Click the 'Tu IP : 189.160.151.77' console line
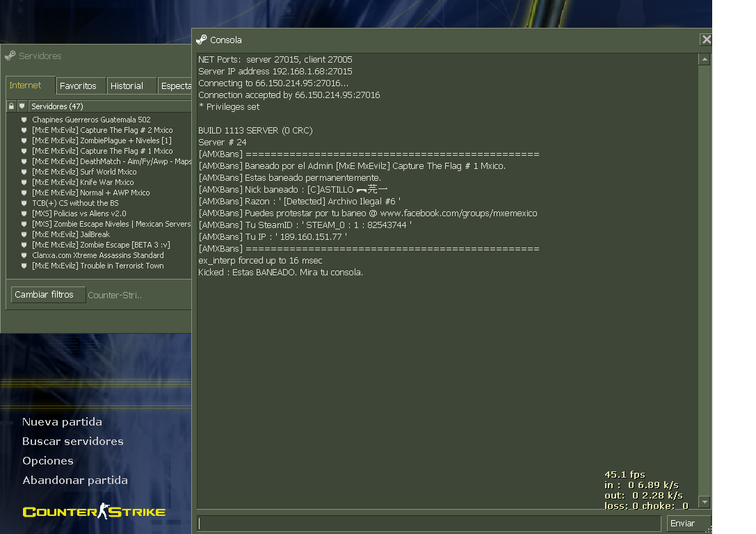The width and height of the screenshot is (756, 534). coord(273,237)
